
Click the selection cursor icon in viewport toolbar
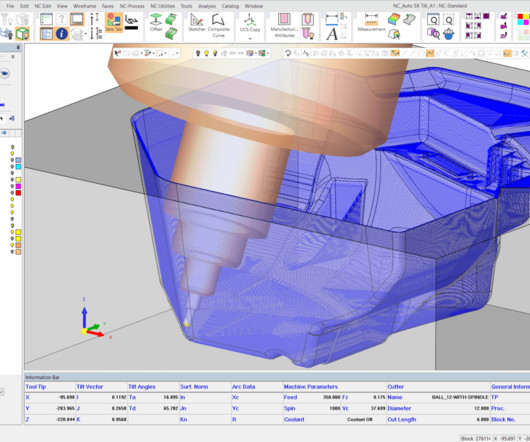[118, 53]
